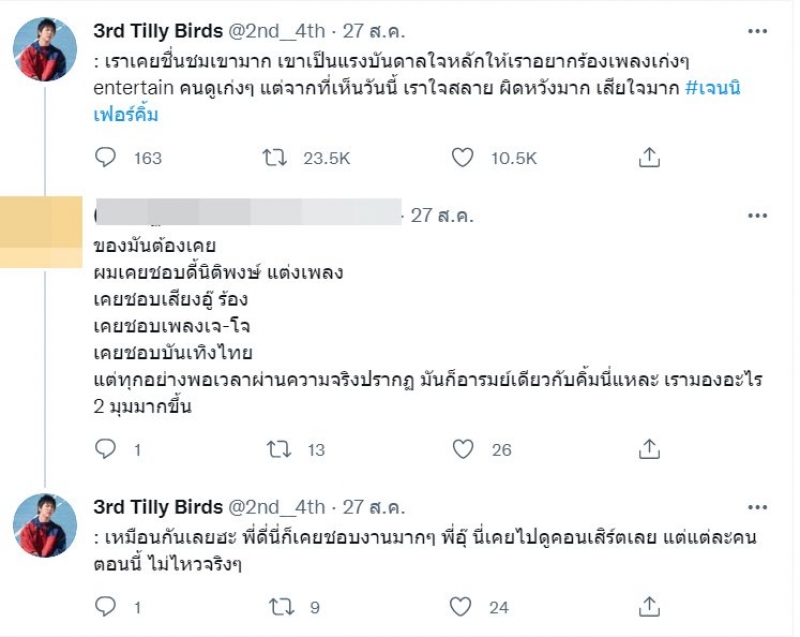Open more options menu on blurred user's reply
The image size is (800, 637).
[757, 216]
